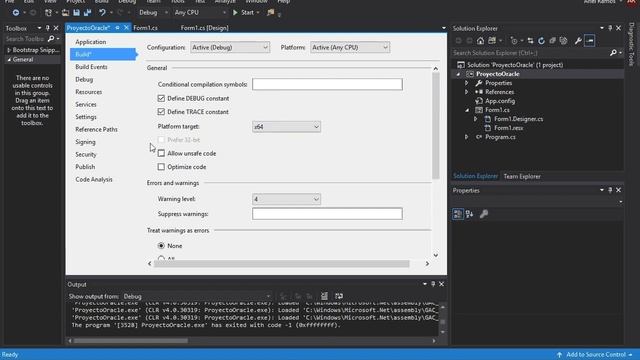Viewport: 640px width, 360px height.
Task: Click the Output panel horizontal scrollbar
Action: click(130, 340)
